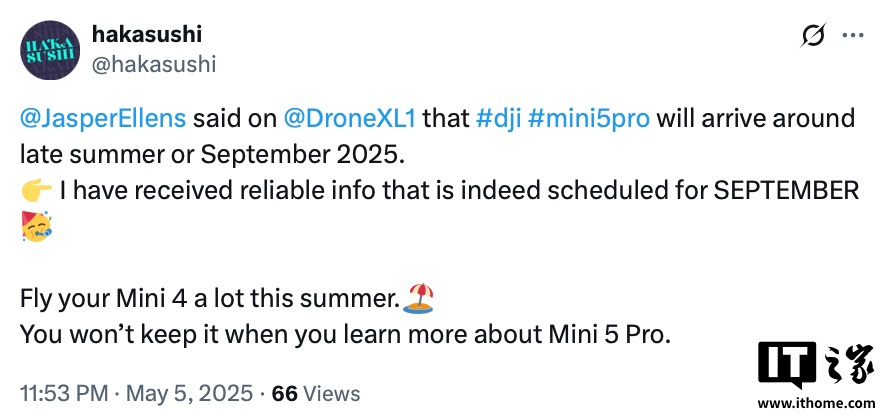Click the 11:53 PM timestamp

tap(64, 393)
